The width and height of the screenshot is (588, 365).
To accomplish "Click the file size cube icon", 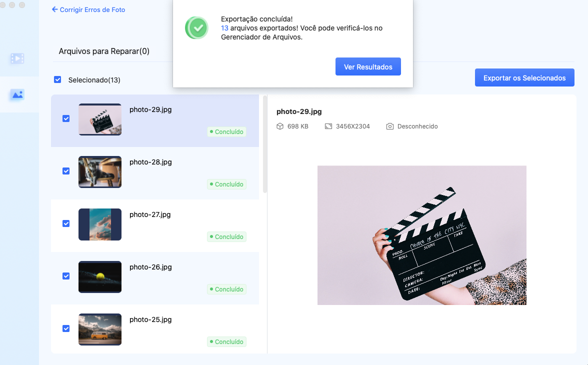I will 279,126.
